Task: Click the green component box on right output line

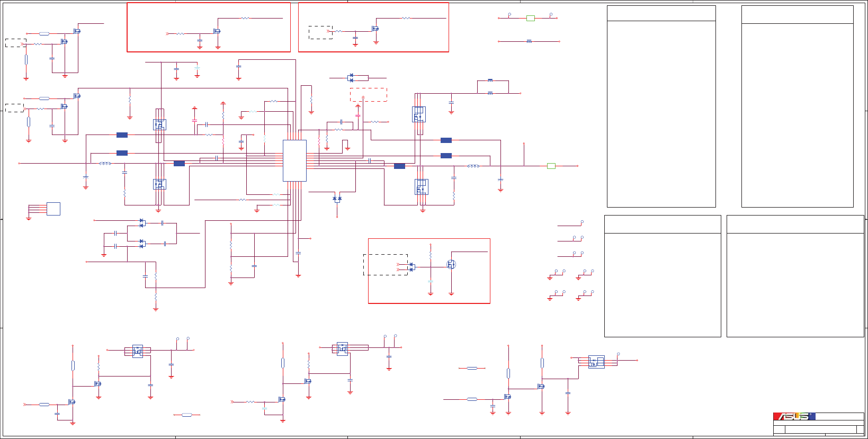Action: [x=551, y=166]
